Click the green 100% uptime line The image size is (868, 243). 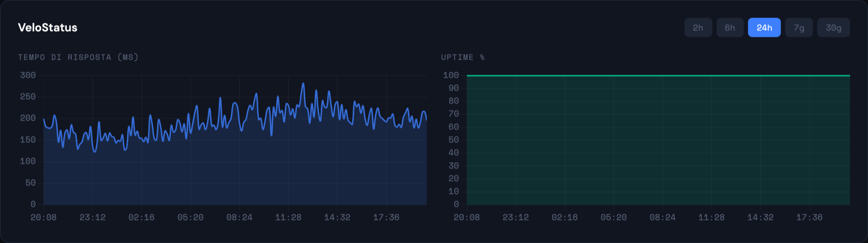tap(658, 75)
